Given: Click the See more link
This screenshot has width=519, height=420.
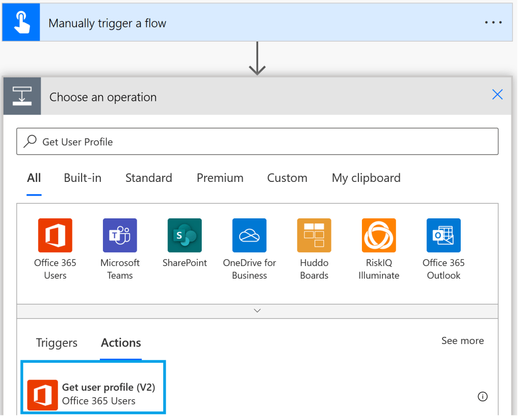Looking at the screenshot, I should click(462, 341).
